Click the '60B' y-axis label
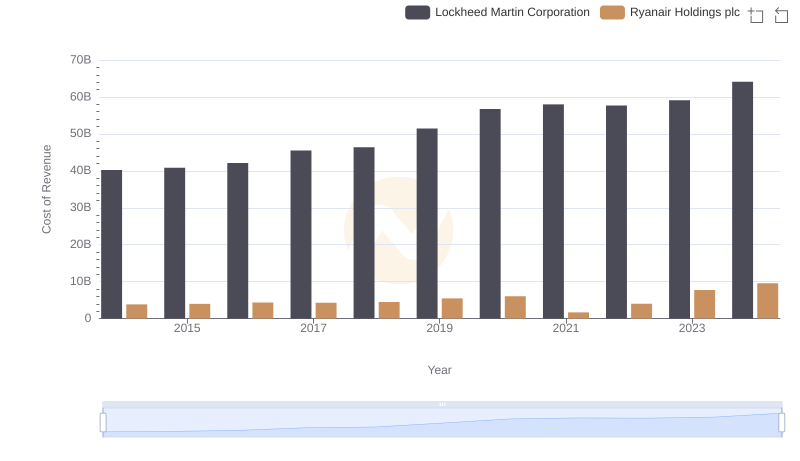800x461 pixels. point(81,97)
